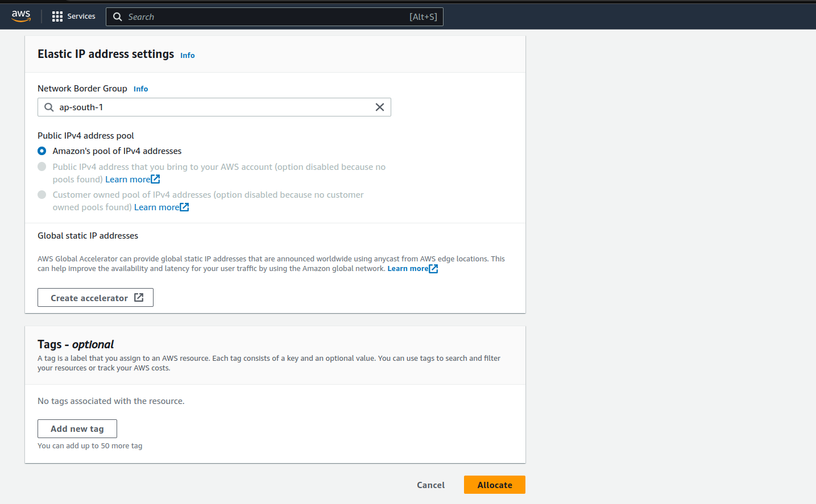Open Info link beside Elastic IP address settings

click(x=188, y=56)
